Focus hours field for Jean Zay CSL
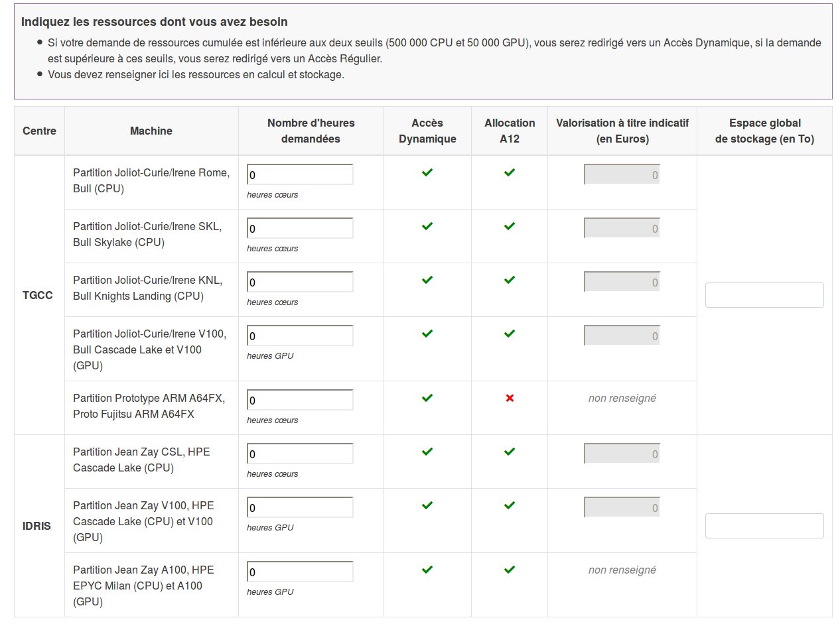The height and width of the screenshot is (624, 840). pos(300,454)
